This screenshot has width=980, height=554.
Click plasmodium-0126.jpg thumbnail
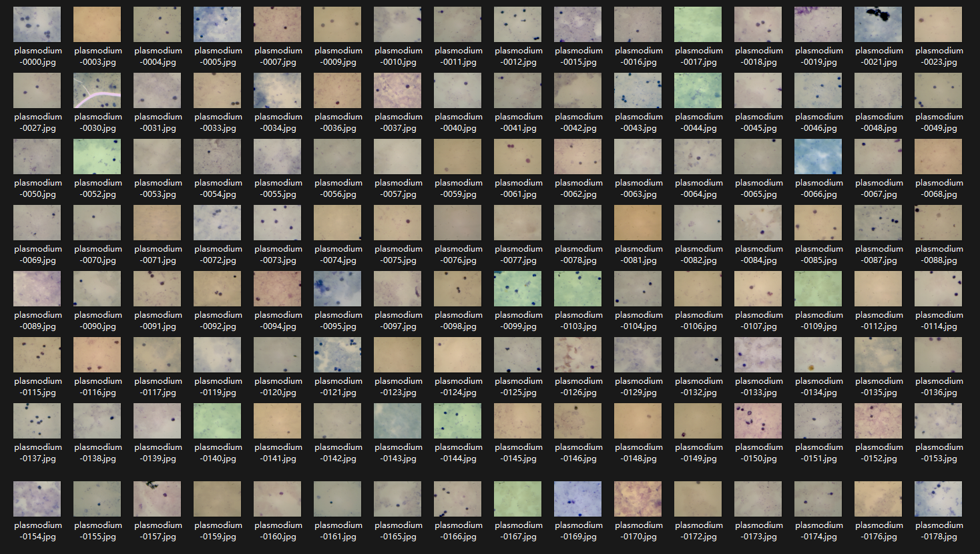tap(578, 355)
